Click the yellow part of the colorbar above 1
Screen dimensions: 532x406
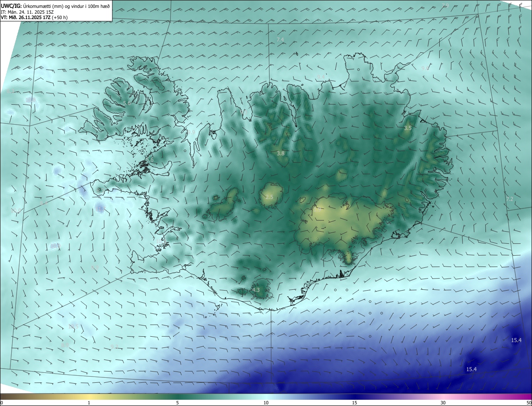89,396
